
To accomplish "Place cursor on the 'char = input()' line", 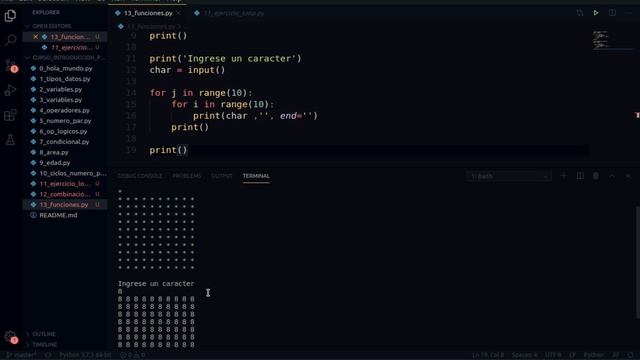I will pos(187,70).
